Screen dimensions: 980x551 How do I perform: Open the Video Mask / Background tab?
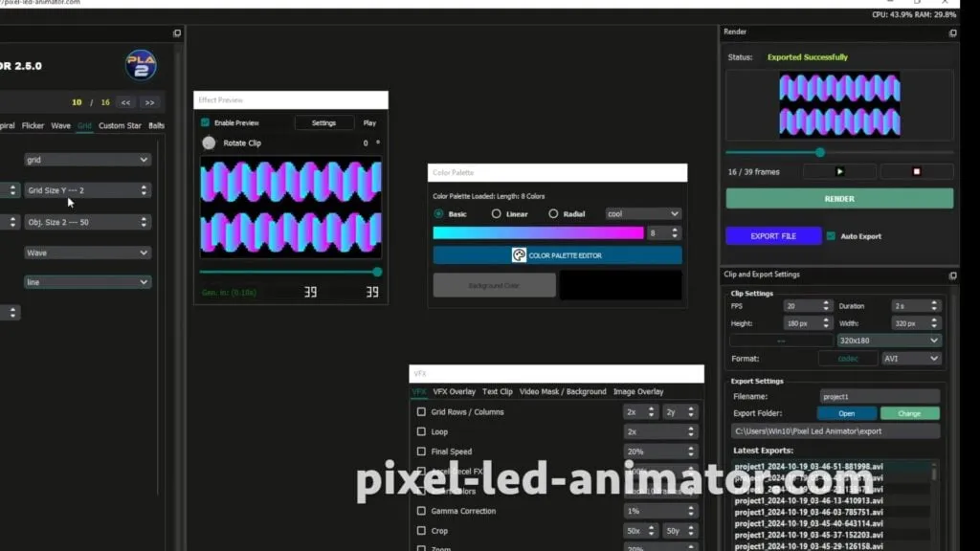(x=563, y=391)
